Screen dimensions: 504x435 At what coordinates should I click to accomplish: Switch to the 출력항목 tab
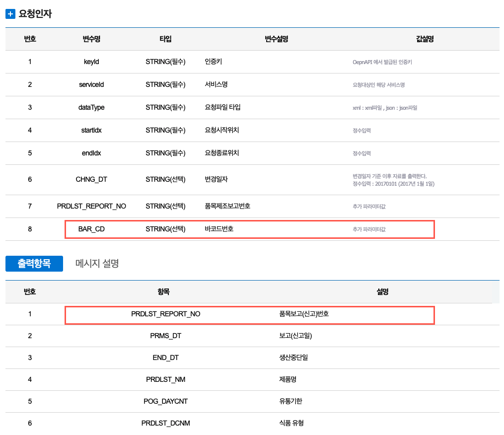point(34,264)
